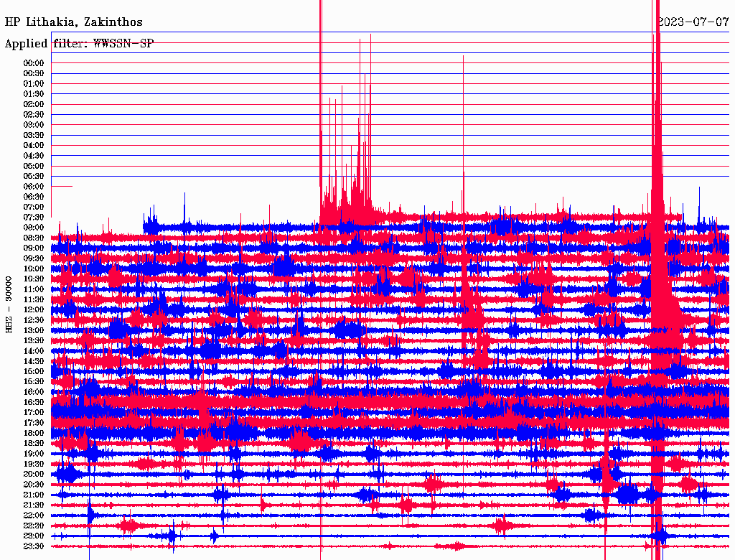The width and height of the screenshot is (735, 560).
Task: Click the 15:30 time label
Action: 34,382
